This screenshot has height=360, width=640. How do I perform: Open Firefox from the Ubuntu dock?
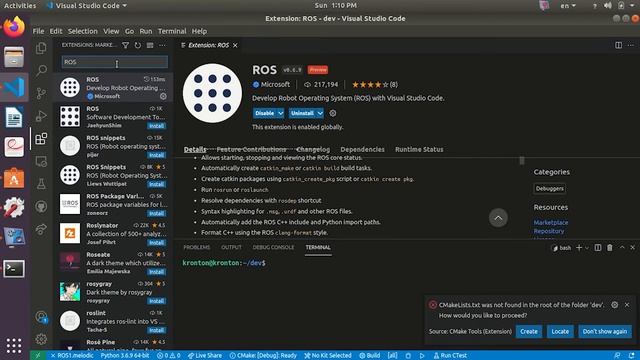pos(14,27)
